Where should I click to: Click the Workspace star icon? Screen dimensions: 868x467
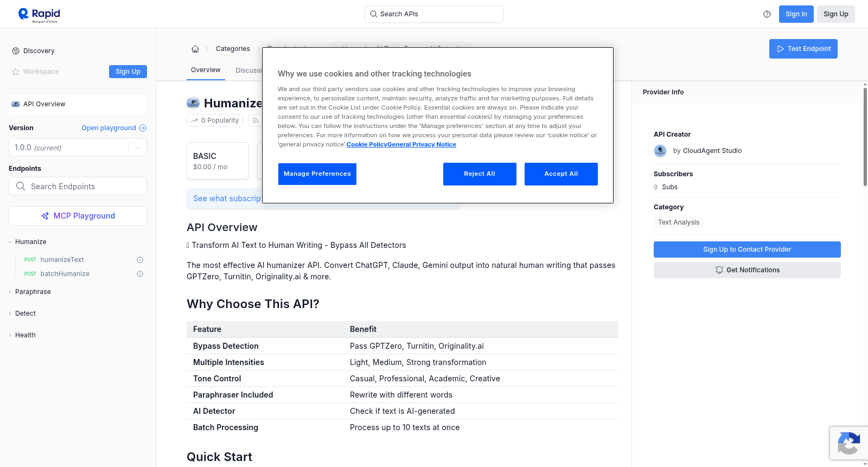coord(16,72)
